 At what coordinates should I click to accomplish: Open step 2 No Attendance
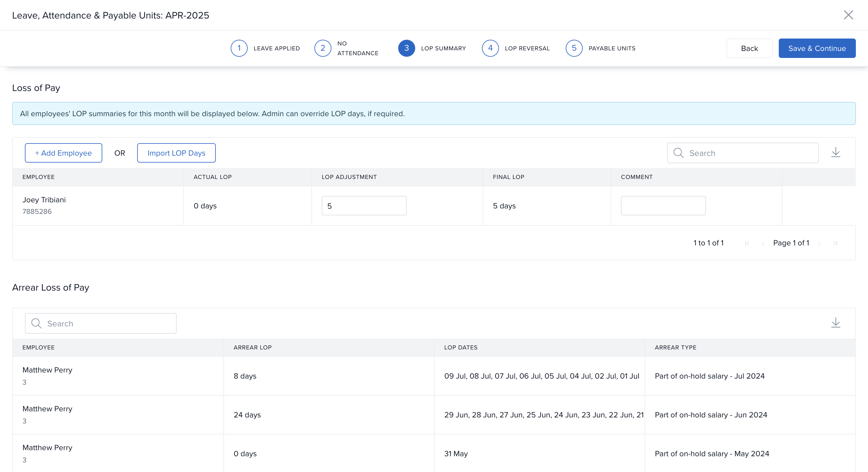point(323,48)
